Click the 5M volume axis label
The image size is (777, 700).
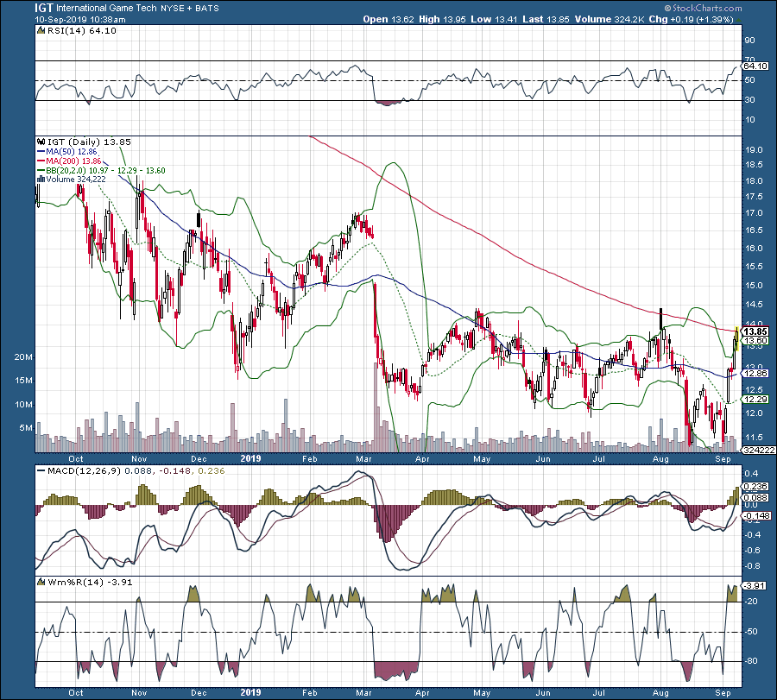(x=26, y=428)
